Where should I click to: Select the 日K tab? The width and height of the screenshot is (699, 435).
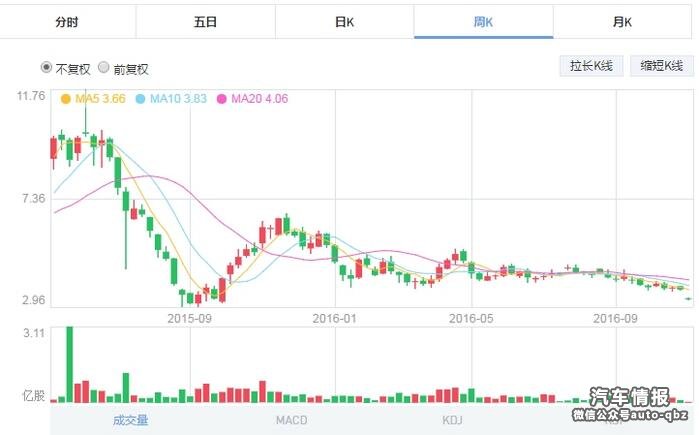pyautogui.click(x=344, y=21)
